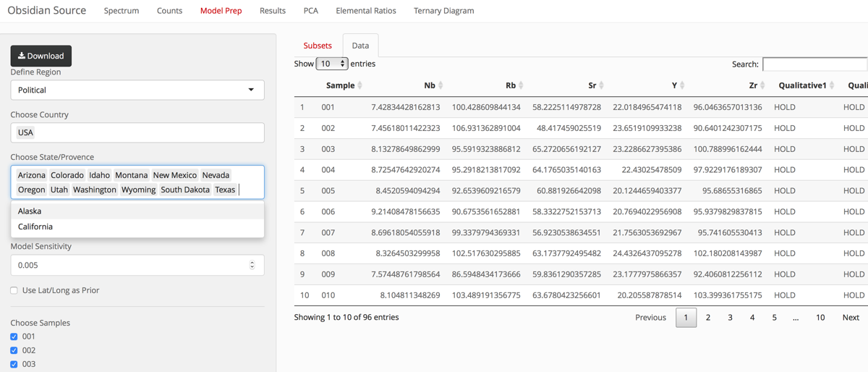Select California from state list
The width and height of the screenshot is (868, 372).
(x=35, y=227)
